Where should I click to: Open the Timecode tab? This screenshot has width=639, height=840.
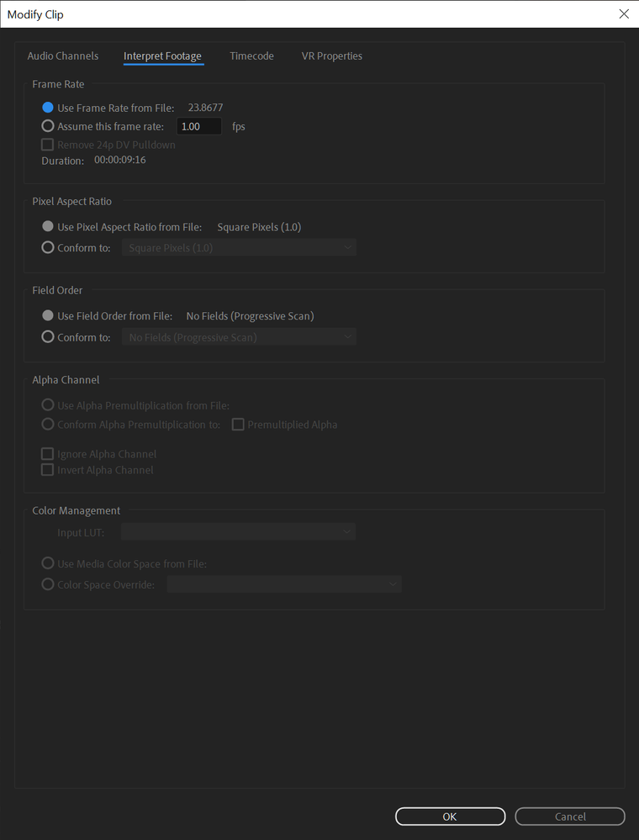click(x=251, y=56)
